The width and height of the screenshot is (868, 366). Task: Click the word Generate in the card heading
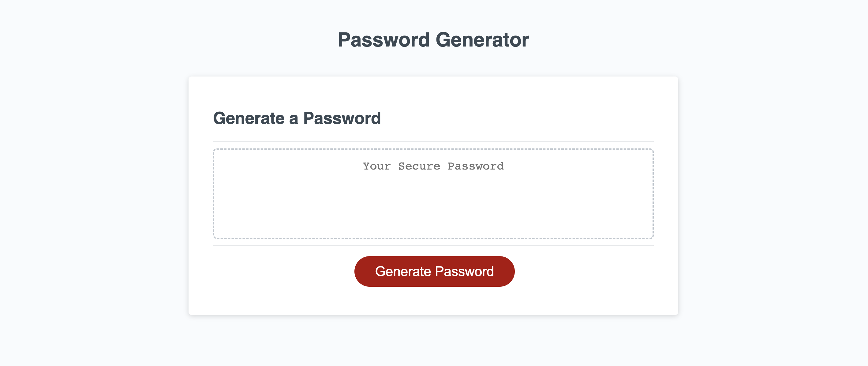(249, 118)
